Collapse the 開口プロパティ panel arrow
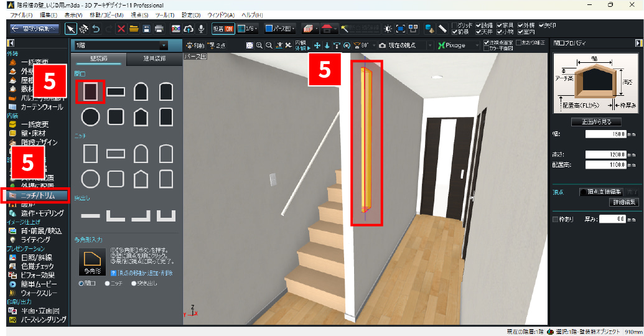 (638, 43)
